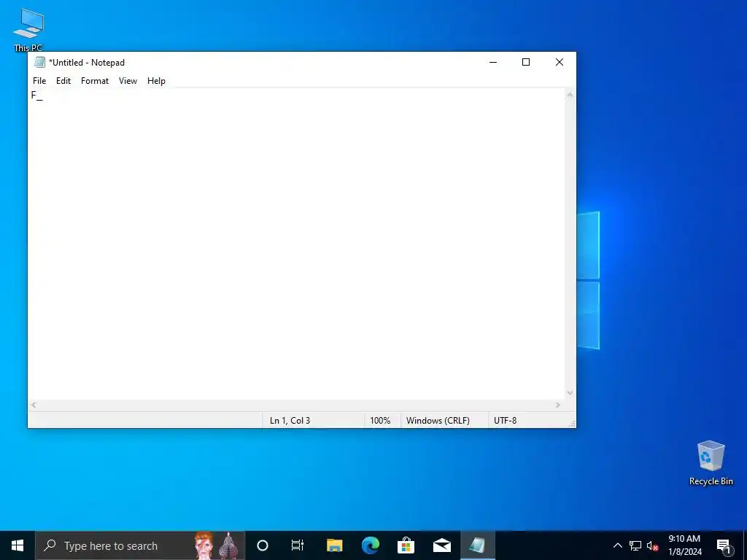Open the Format menu
747x560 pixels.
(x=95, y=81)
